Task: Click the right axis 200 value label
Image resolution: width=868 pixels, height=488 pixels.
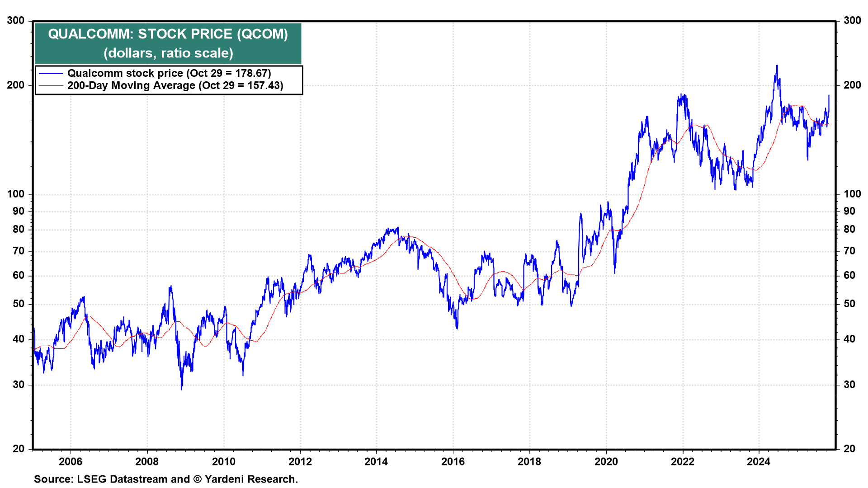Action: click(x=852, y=85)
